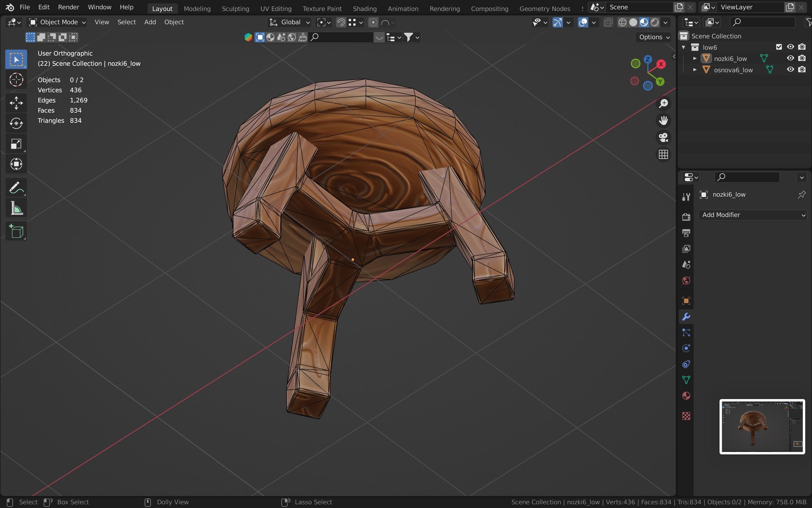812x508 pixels.
Task: Expand the osnova6_low tree item
Action: point(695,70)
